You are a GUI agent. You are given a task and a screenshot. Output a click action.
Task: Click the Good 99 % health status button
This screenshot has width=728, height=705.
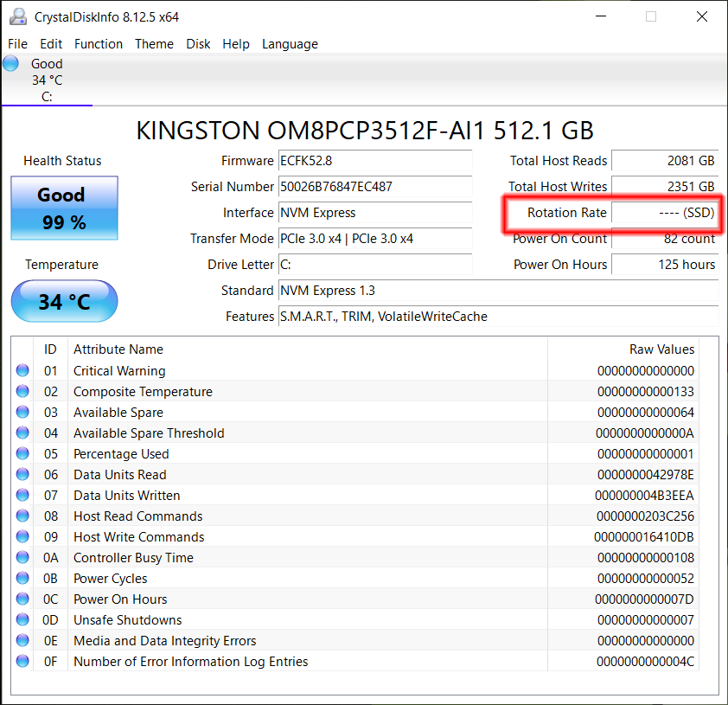click(x=64, y=208)
